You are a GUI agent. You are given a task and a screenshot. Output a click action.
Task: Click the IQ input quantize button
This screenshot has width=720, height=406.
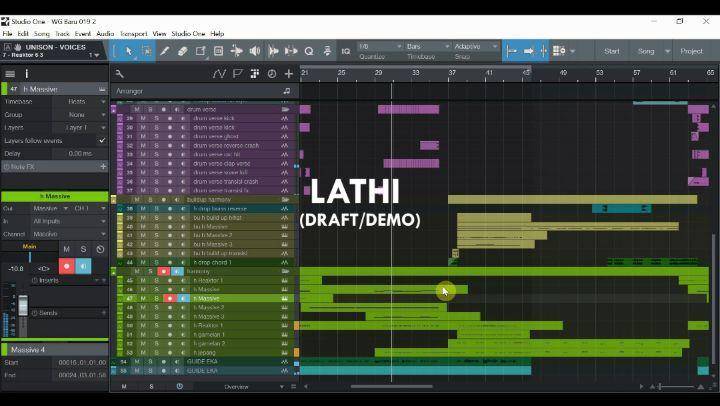pyautogui.click(x=346, y=51)
